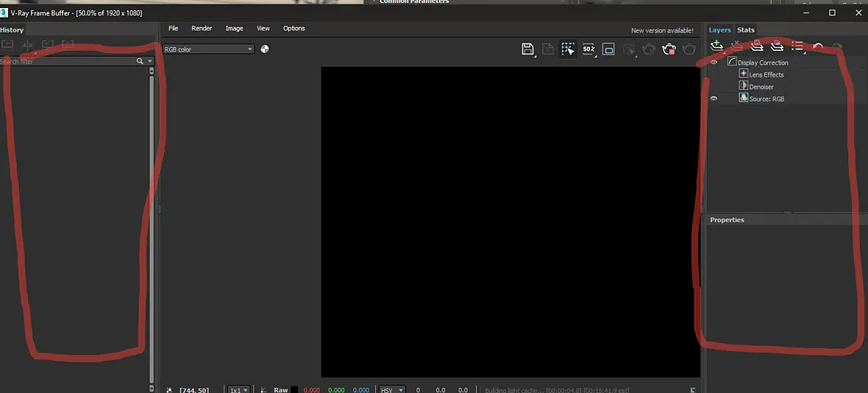Click the red 0.000 channel value
The height and width of the screenshot is (393, 868).
[312, 390]
